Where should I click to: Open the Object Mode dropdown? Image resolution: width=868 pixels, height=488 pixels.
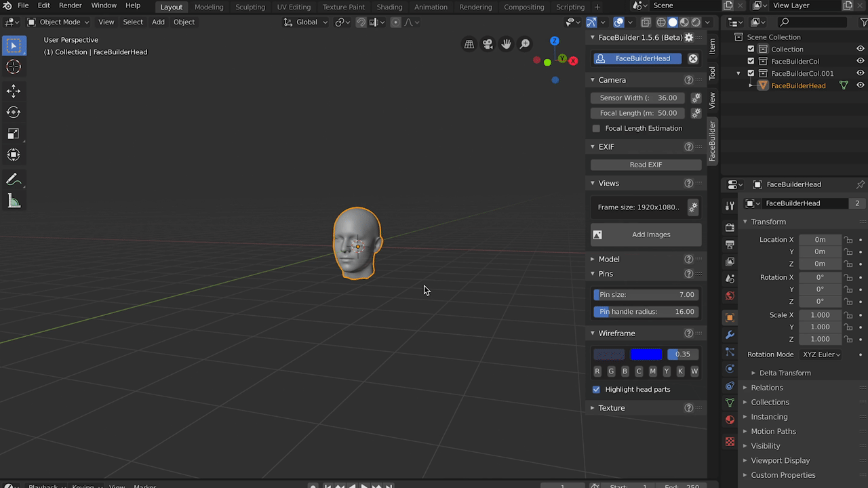(x=59, y=22)
